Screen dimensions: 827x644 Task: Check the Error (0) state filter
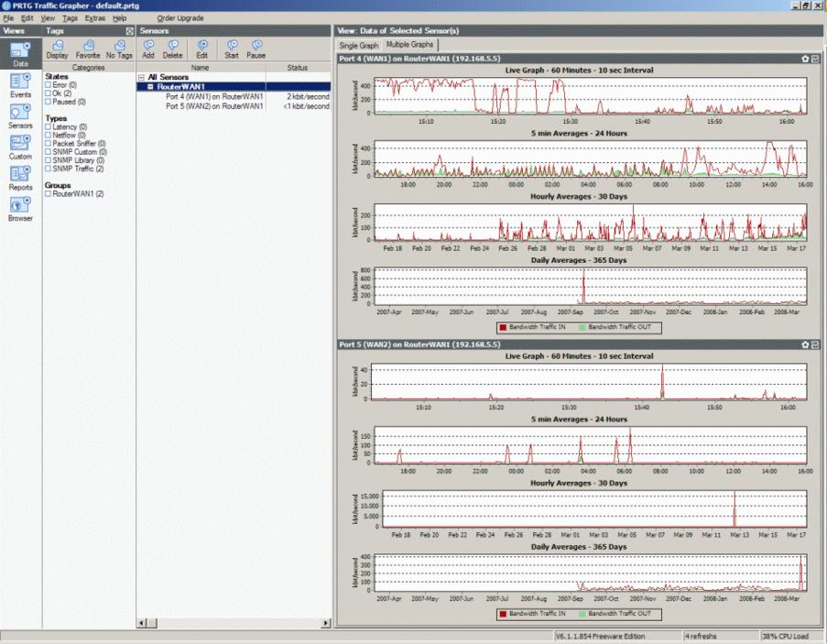pyautogui.click(x=48, y=85)
